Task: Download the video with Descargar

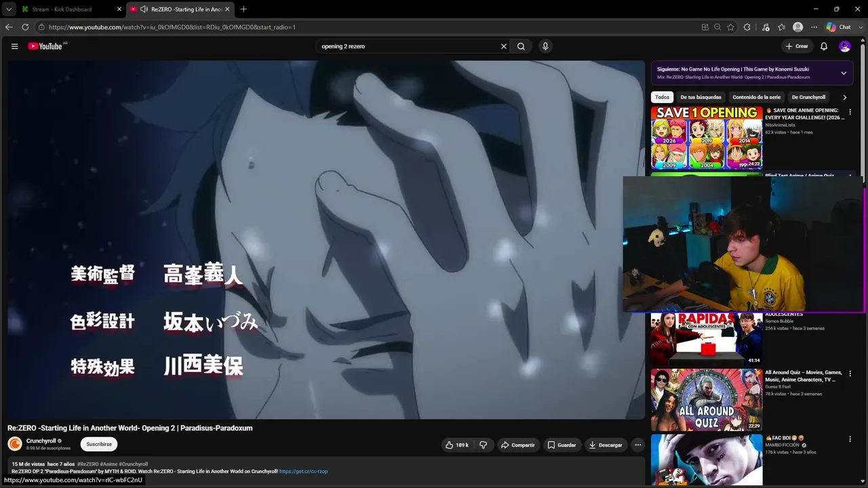Action: click(606, 445)
